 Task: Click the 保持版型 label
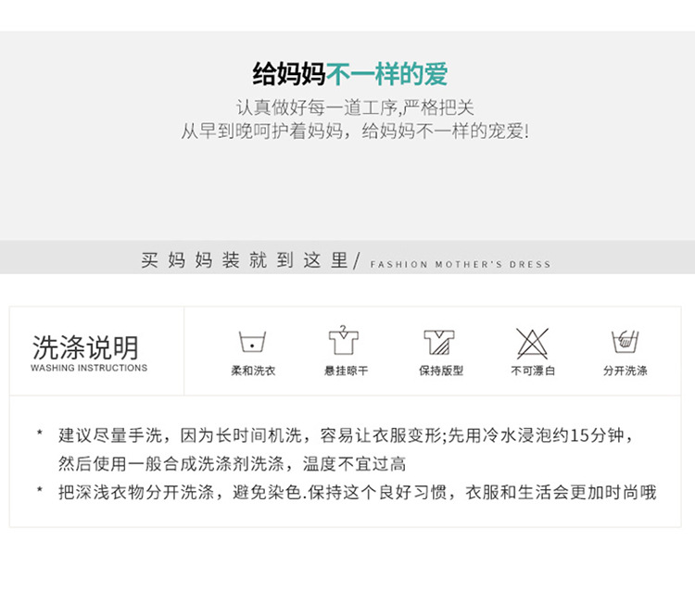click(x=441, y=371)
